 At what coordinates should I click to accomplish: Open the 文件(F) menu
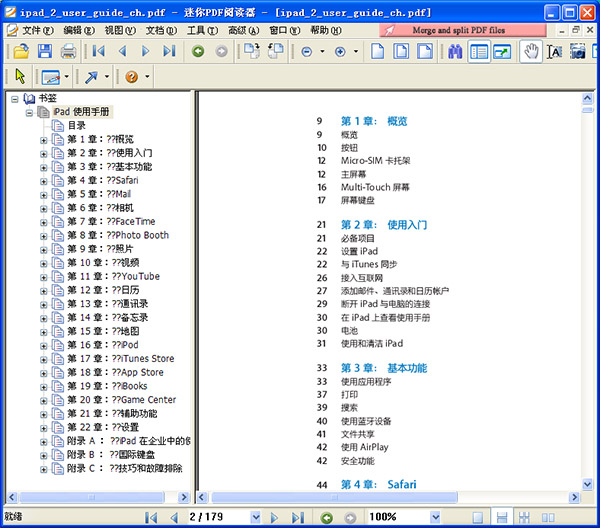[x=37, y=30]
